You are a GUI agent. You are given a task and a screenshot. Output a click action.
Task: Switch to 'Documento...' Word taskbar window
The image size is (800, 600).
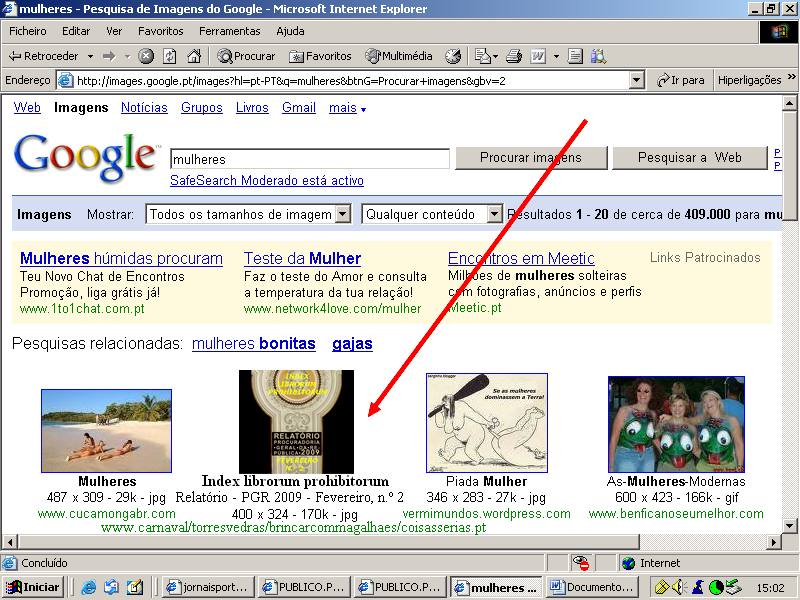pos(594,587)
